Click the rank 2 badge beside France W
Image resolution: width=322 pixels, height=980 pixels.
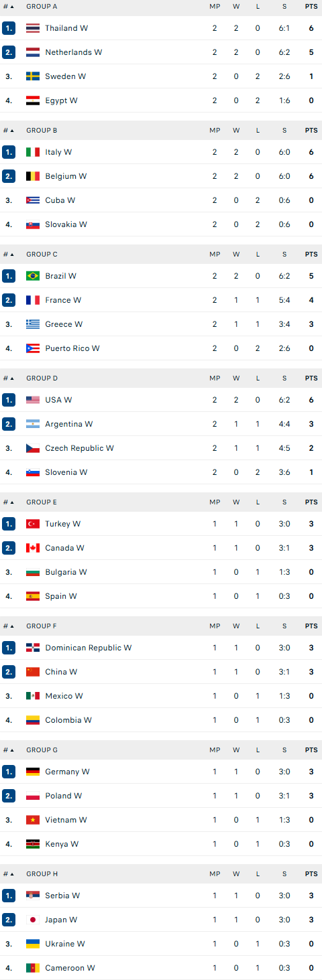pos(9,300)
